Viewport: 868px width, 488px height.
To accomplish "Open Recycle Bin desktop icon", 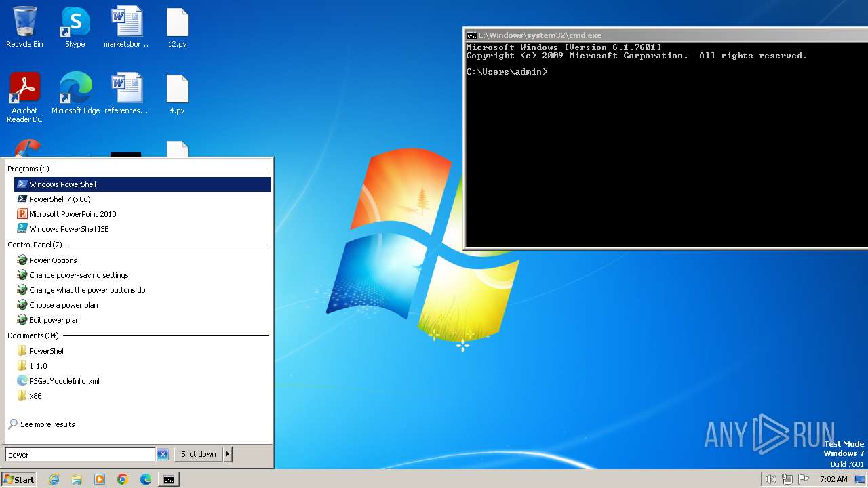I will click(24, 27).
